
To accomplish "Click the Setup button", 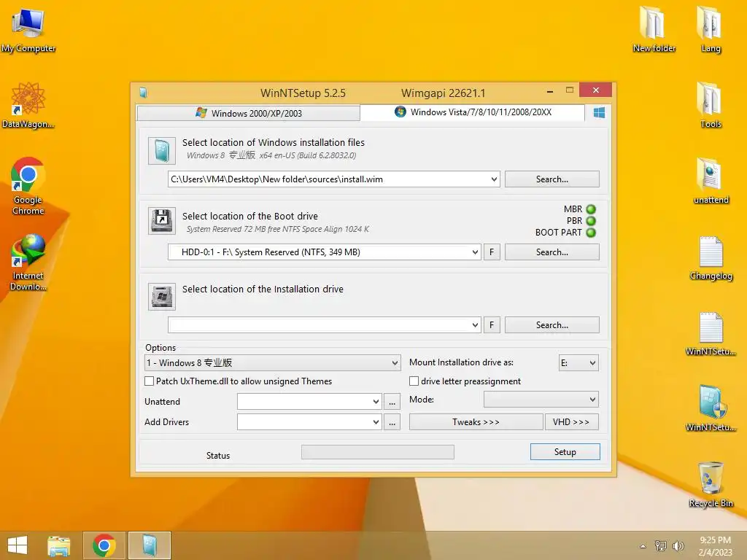I will click(565, 452).
